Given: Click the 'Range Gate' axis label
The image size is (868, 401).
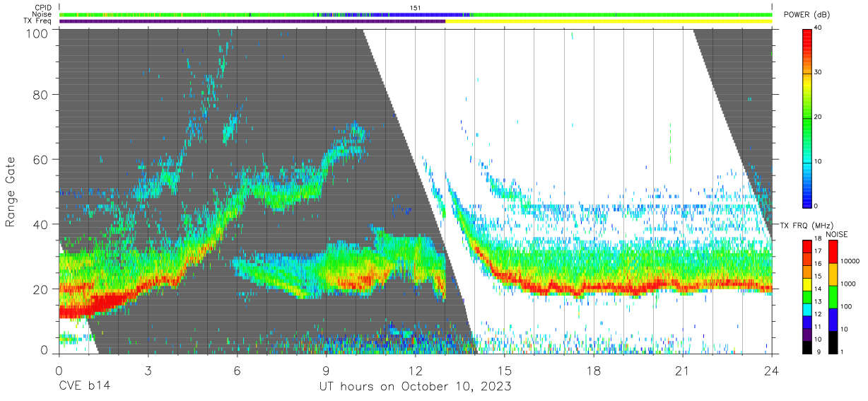Looking at the screenshot, I should click(11, 192).
